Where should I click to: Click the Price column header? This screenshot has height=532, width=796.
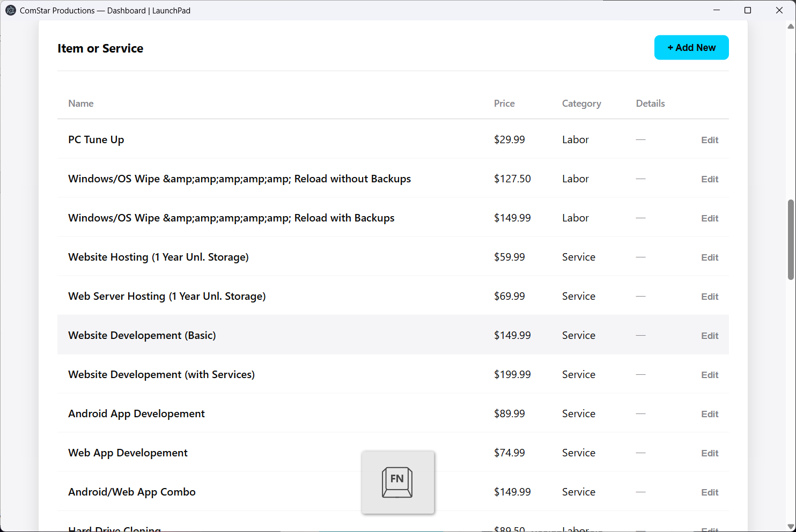click(x=504, y=104)
